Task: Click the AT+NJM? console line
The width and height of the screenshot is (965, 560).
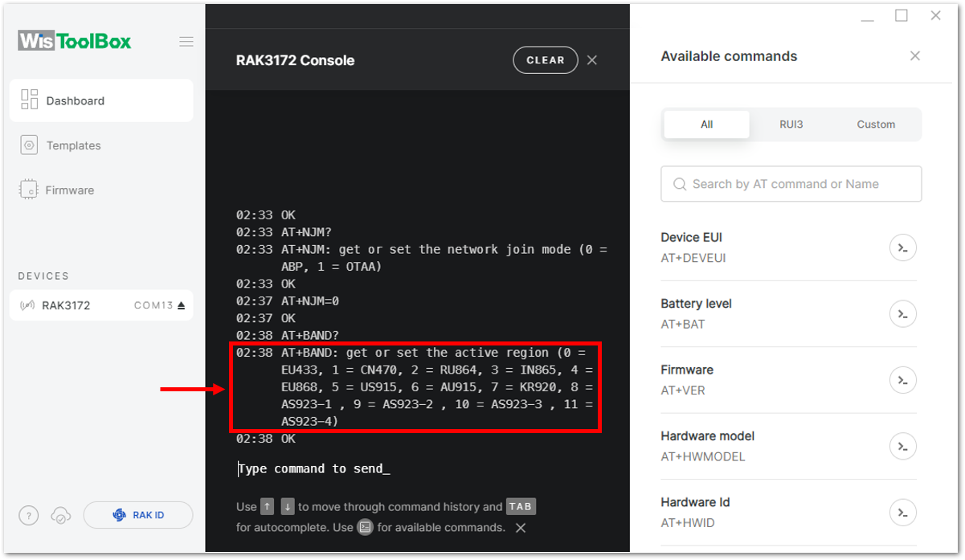Action: pyautogui.click(x=307, y=232)
